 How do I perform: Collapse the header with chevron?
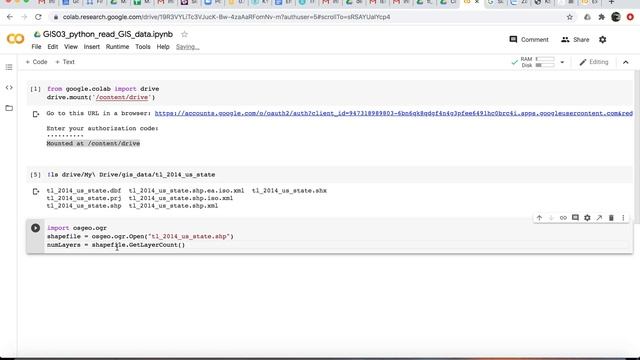(626, 62)
